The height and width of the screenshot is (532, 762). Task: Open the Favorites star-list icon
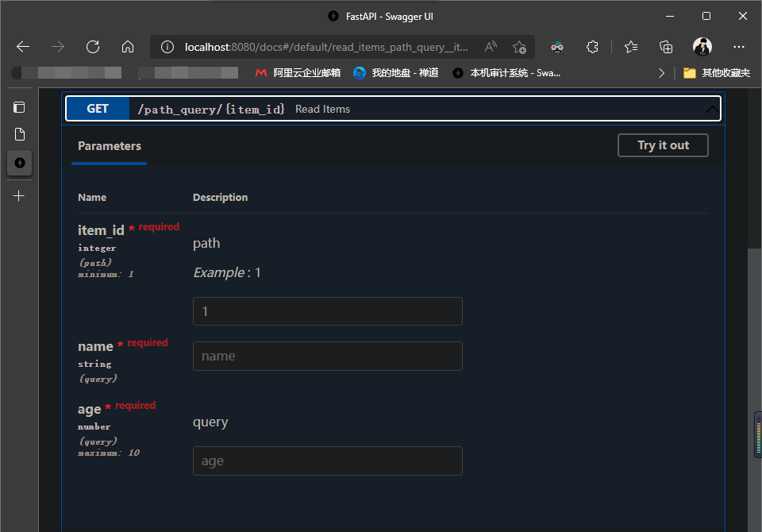631,47
